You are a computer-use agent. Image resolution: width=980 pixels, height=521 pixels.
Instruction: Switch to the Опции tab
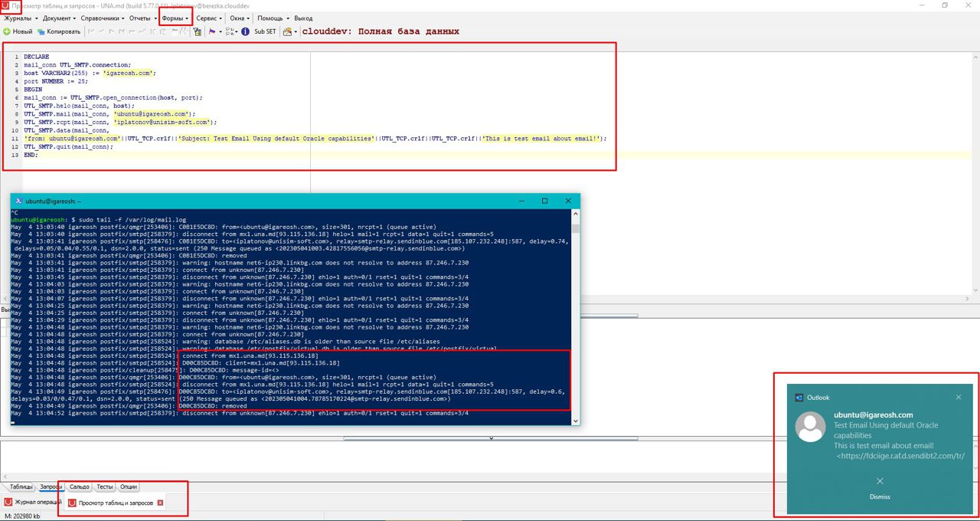[129, 487]
